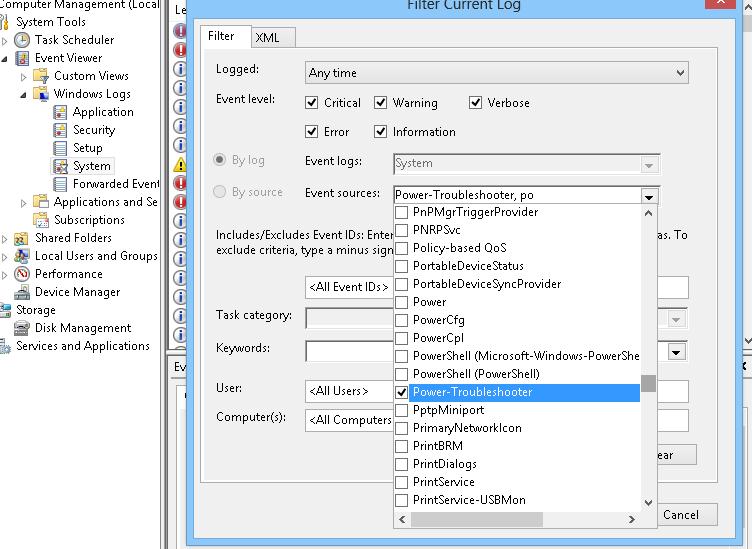This screenshot has width=752, height=549.
Task: Uncheck the Warning event level
Action: pos(380,103)
